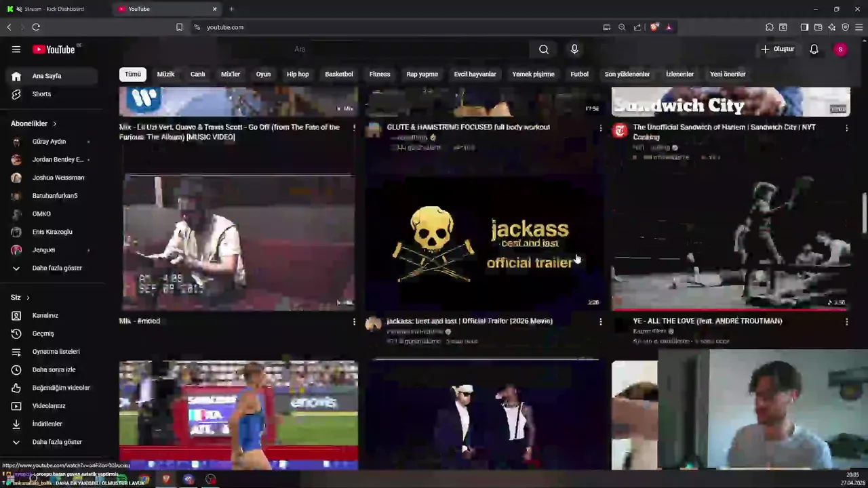
Task: Open the account avatar menu
Action: click(x=840, y=49)
